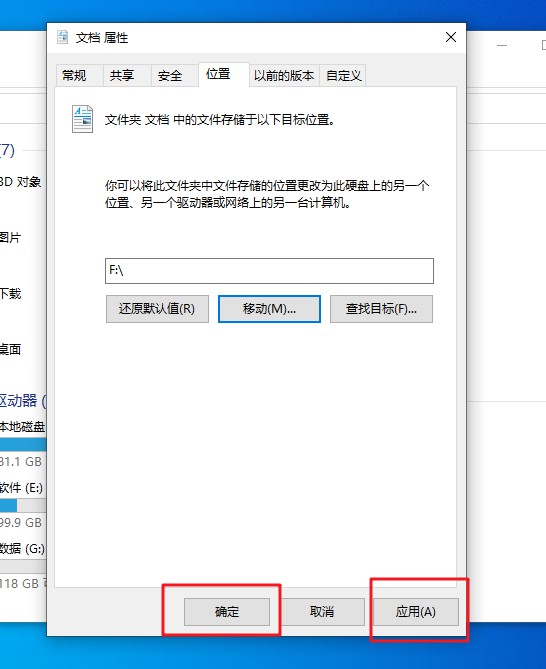
Task: Open the 以前的版本 tab
Action: point(284,76)
